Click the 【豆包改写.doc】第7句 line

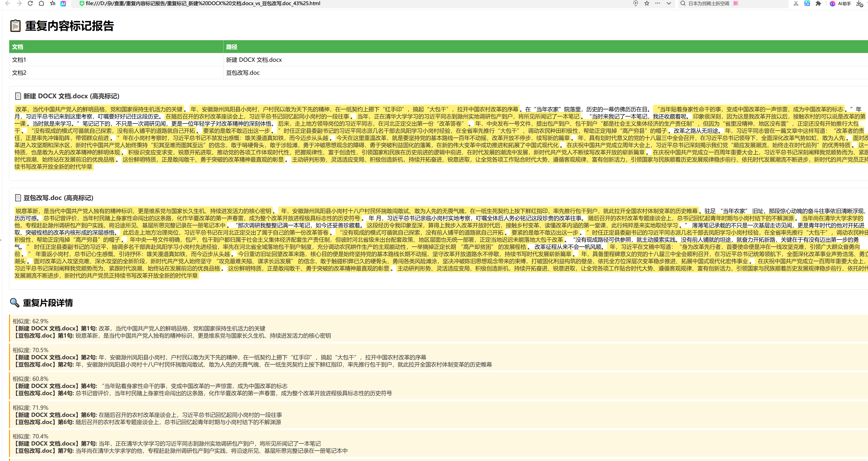coord(180,451)
